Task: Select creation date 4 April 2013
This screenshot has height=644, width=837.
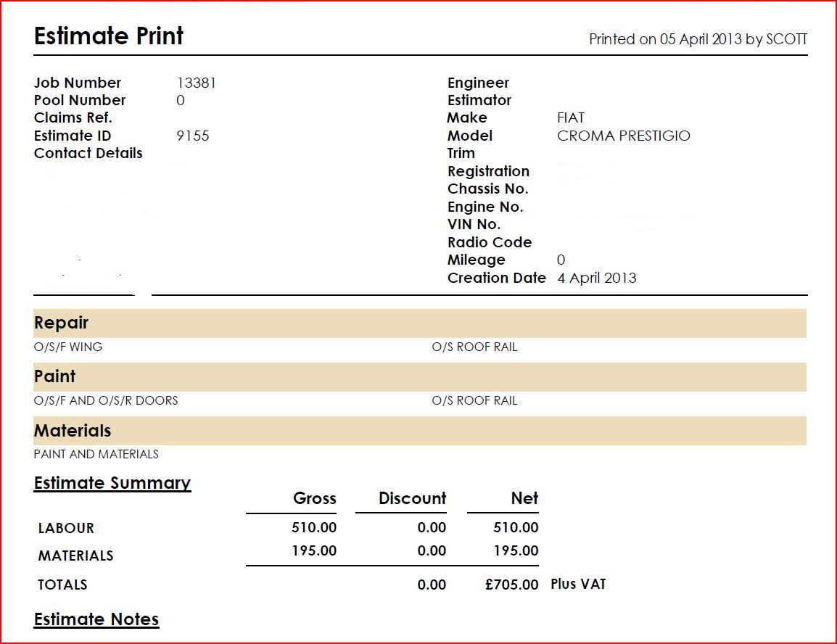Action: pos(597,278)
